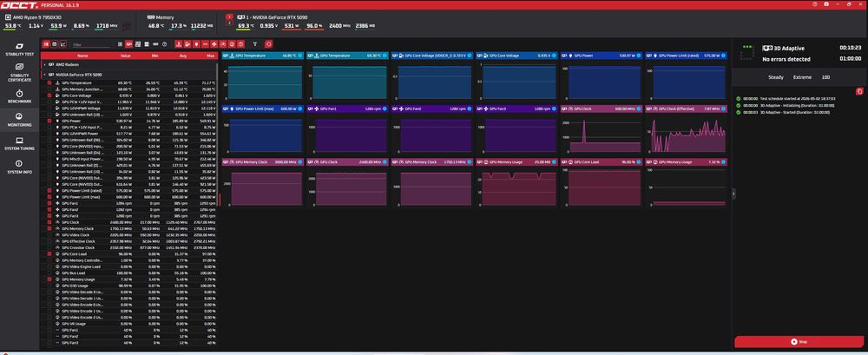Toggle the fan sensor type filter
Viewport: 868px width, 355px height.
coord(214,43)
